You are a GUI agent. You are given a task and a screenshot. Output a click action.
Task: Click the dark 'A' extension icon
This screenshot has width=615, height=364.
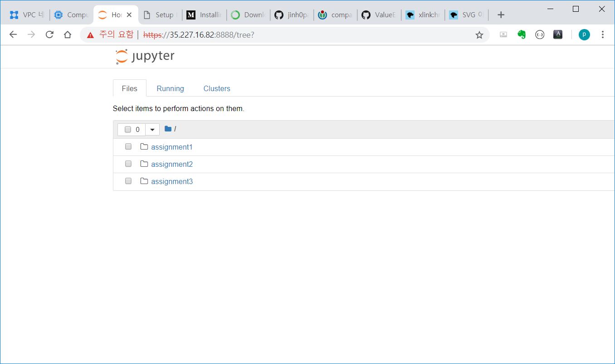pos(558,34)
